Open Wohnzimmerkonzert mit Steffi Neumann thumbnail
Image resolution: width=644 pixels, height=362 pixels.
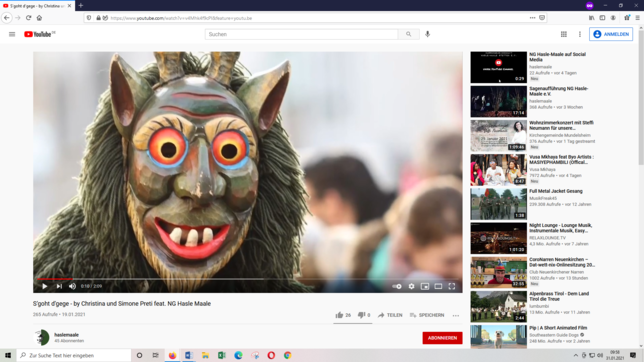coord(498,136)
